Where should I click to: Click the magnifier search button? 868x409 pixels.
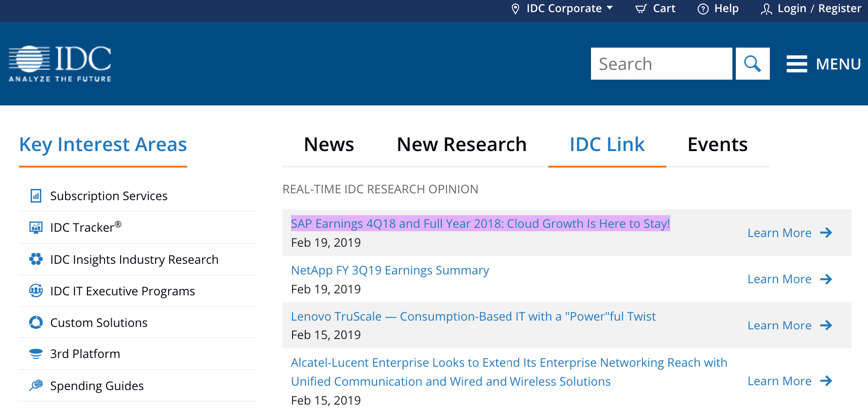point(753,64)
